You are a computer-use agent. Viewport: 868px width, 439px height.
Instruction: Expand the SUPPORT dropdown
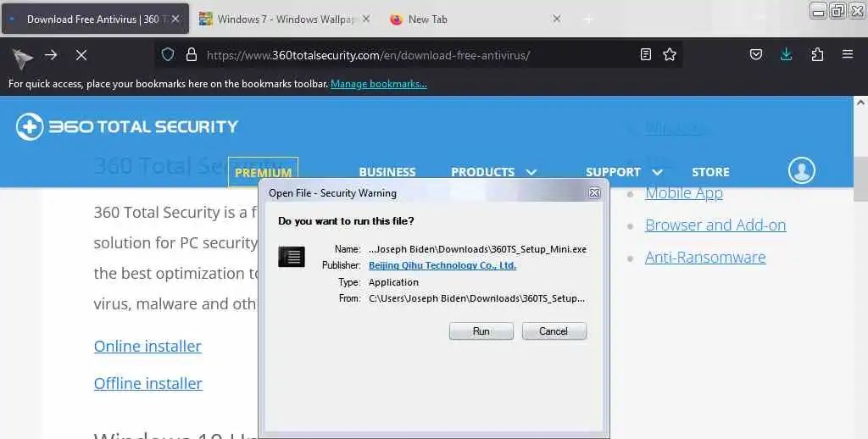pyautogui.click(x=624, y=172)
